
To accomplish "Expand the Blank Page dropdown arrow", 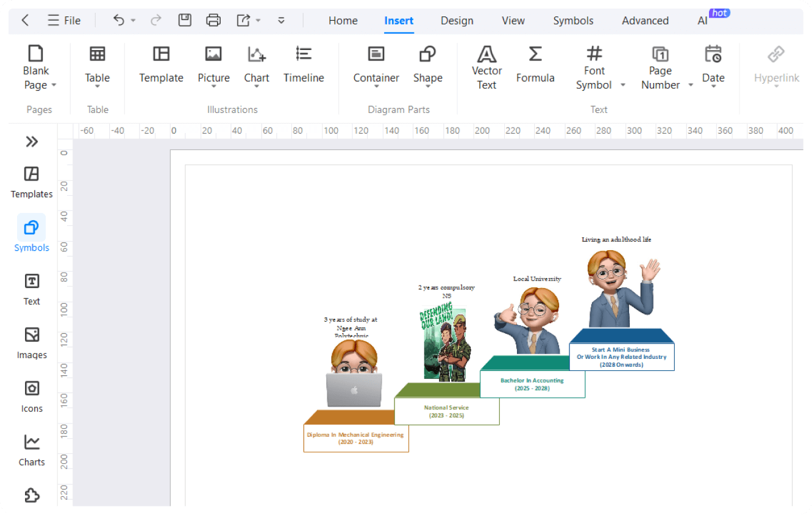I will [x=54, y=85].
